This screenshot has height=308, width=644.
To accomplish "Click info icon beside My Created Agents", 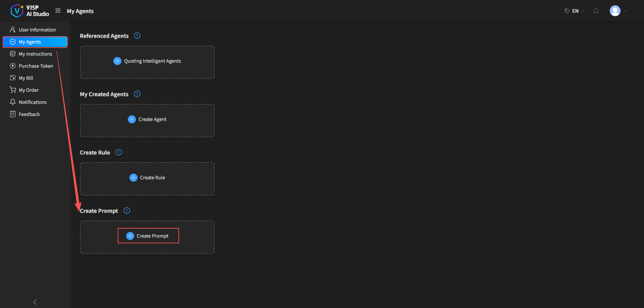I will coord(137,94).
